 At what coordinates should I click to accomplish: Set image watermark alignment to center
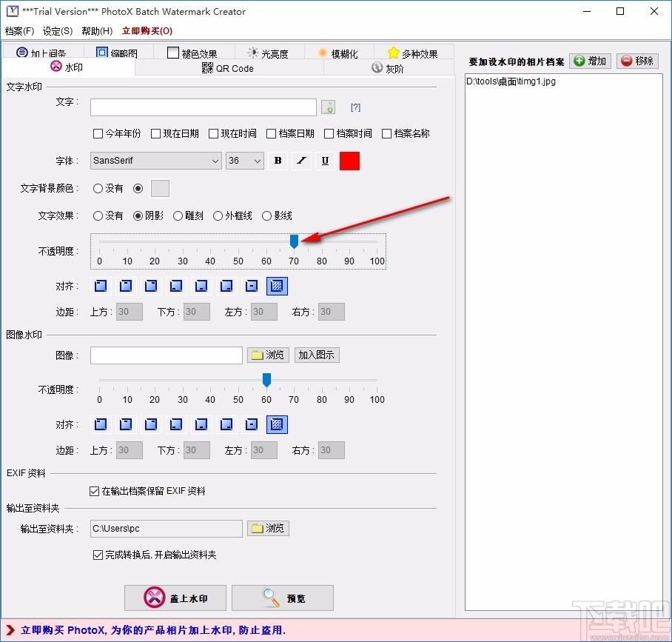(x=252, y=424)
